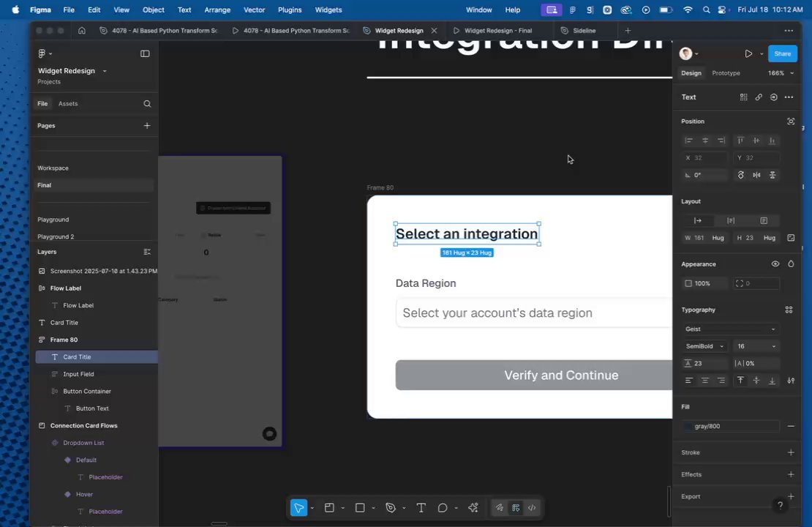Present the prototype with play icon

pos(748,54)
